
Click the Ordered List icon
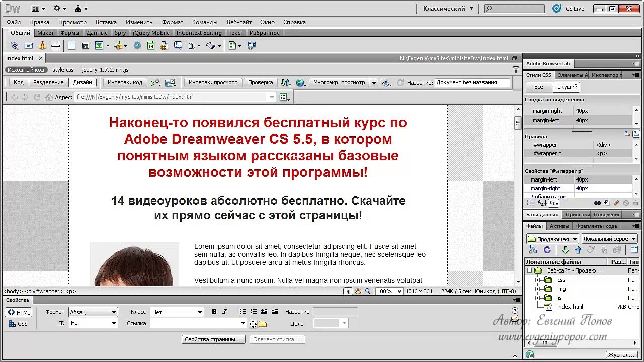point(254,312)
